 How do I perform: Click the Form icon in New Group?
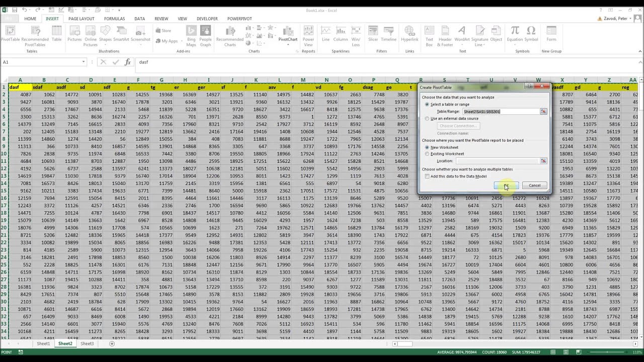pos(551,34)
